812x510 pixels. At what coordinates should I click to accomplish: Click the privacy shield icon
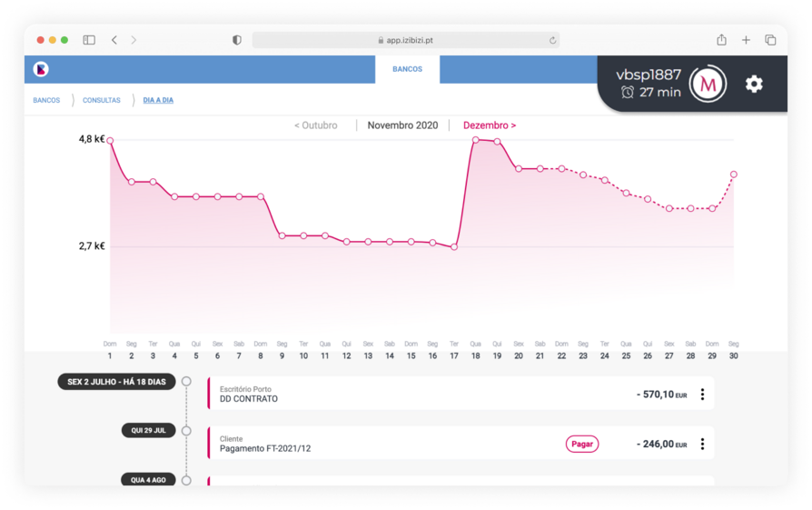click(x=237, y=40)
